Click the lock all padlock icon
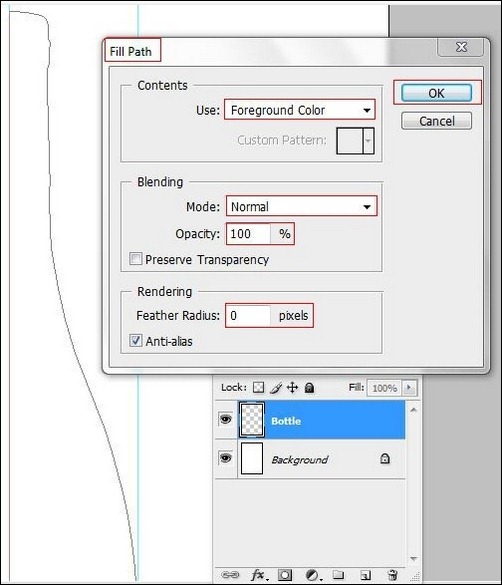 (309, 388)
